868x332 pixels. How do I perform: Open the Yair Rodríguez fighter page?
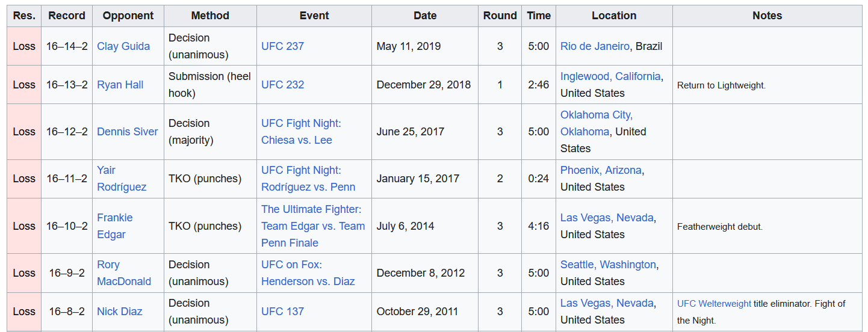pos(122,179)
